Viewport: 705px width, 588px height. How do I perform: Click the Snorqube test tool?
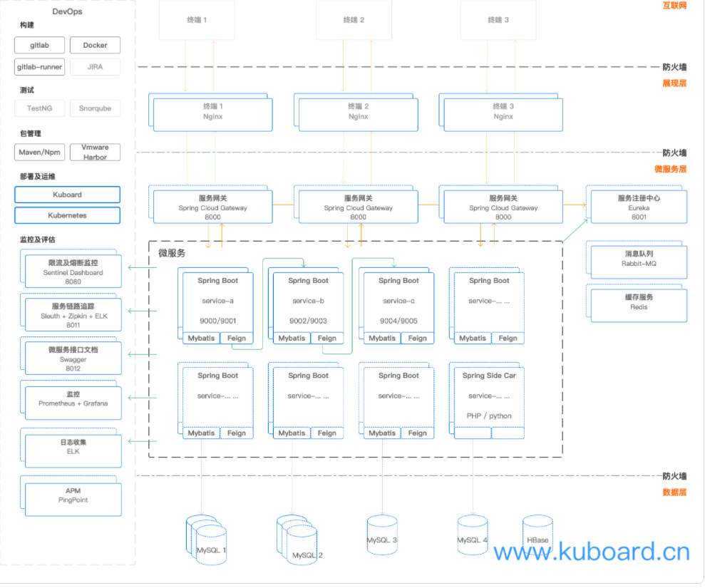95,108
